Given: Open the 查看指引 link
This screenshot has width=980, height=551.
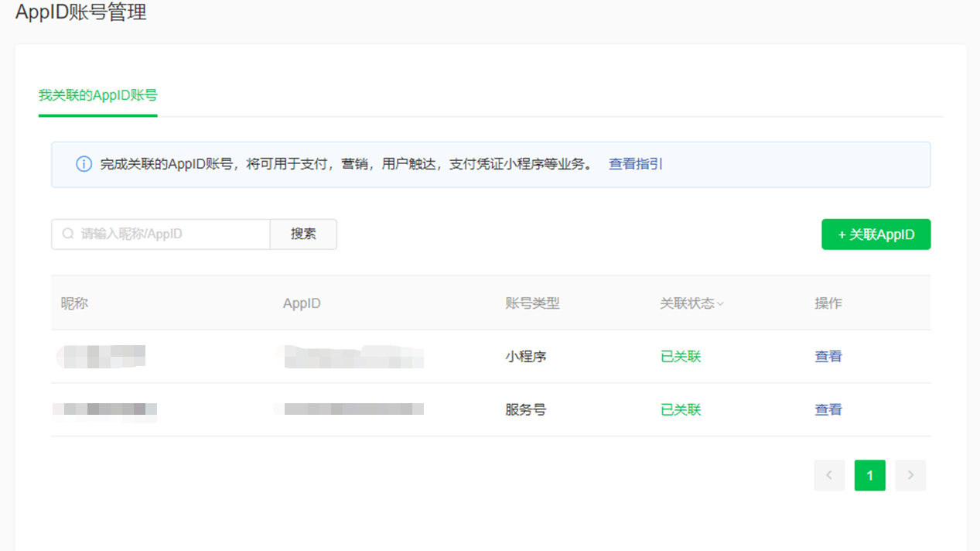Looking at the screenshot, I should tap(636, 164).
